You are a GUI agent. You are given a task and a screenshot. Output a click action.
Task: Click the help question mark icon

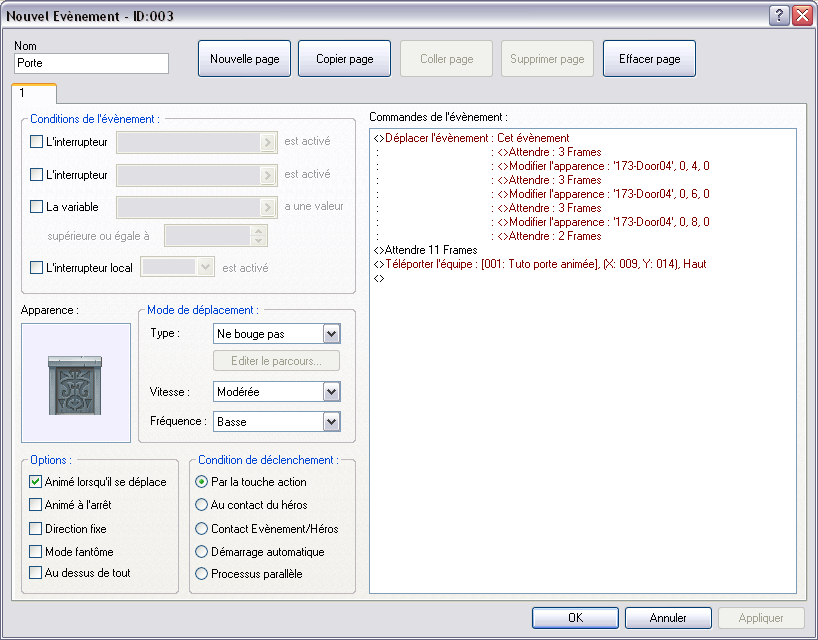[x=779, y=16]
